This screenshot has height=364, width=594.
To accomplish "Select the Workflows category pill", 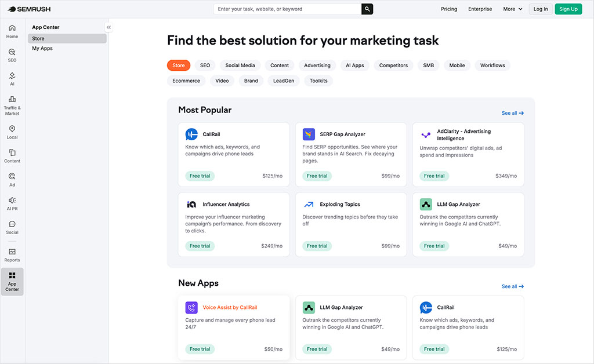I will 492,65.
